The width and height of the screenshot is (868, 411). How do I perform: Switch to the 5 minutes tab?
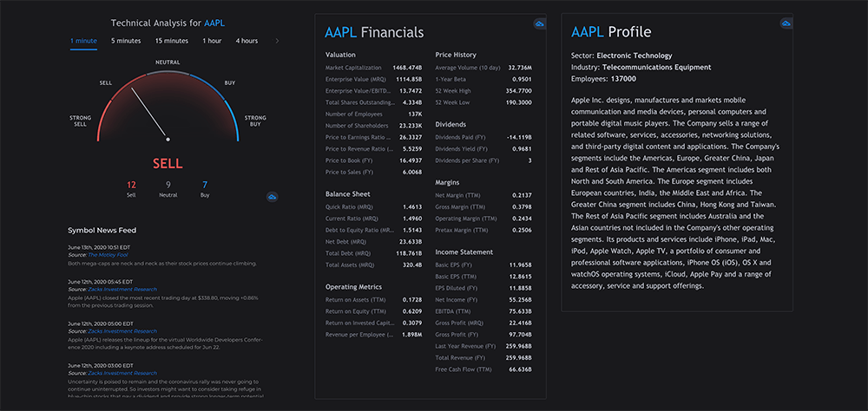coord(126,41)
